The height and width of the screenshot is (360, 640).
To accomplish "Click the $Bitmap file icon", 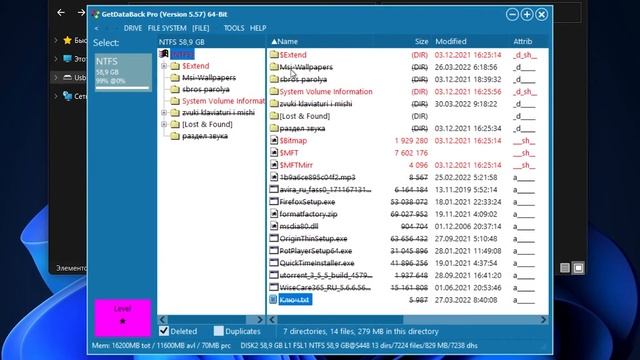I will click(274, 140).
